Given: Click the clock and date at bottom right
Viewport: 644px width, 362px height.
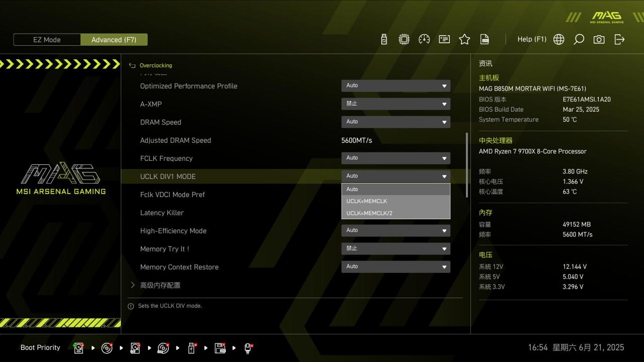Looking at the screenshot, I should click(576, 347).
